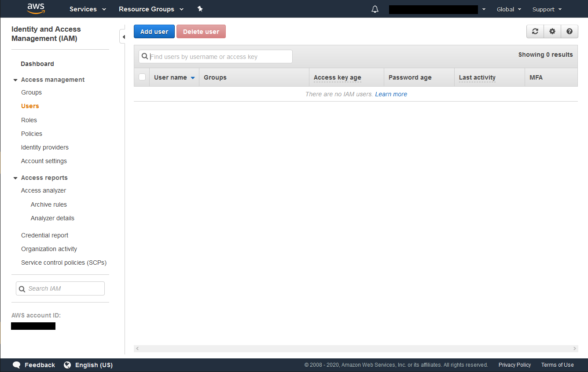588x372 pixels.
Task: Toggle the select all users checkbox
Action: coord(142,77)
